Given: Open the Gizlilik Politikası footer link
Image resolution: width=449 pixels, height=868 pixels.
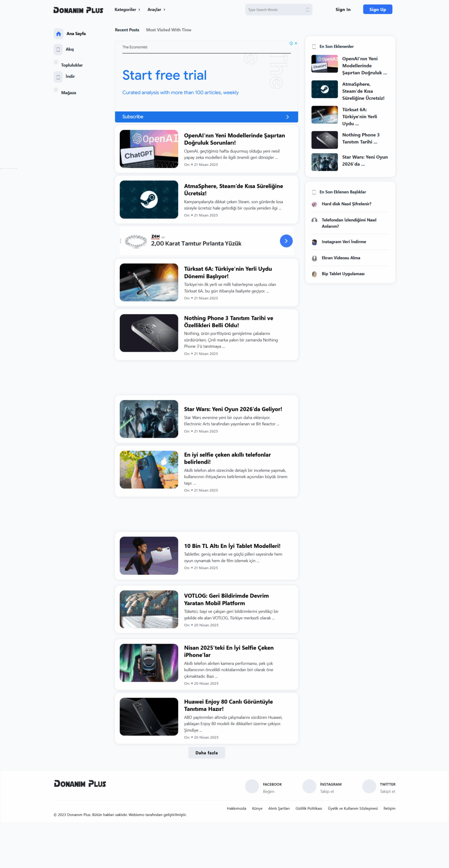Looking at the screenshot, I should pyautogui.click(x=308, y=808).
